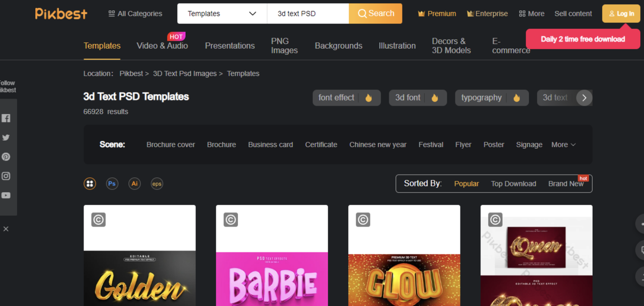644x306 pixels.
Task: Open Facebook from the follow sidebar
Action: [x=6, y=118]
